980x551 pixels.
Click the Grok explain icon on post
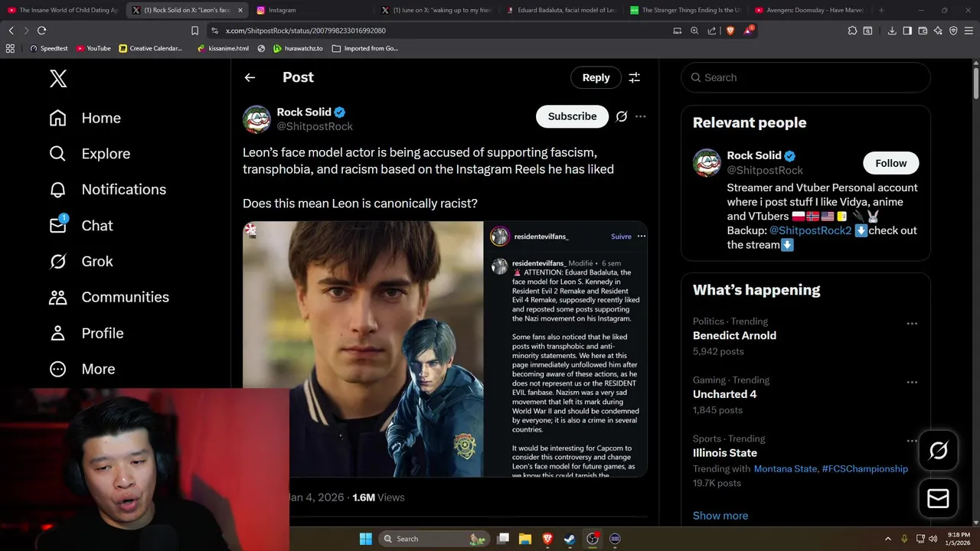621,116
